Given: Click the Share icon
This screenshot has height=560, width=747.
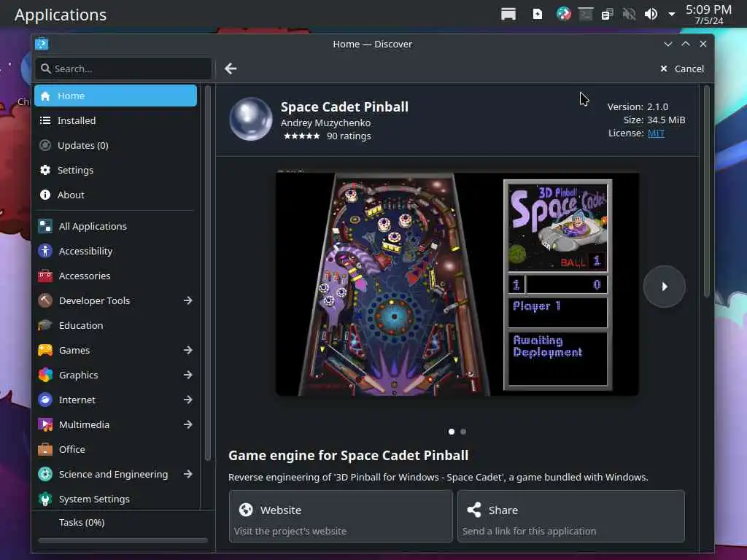Looking at the screenshot, I should [x=474, y=510].
